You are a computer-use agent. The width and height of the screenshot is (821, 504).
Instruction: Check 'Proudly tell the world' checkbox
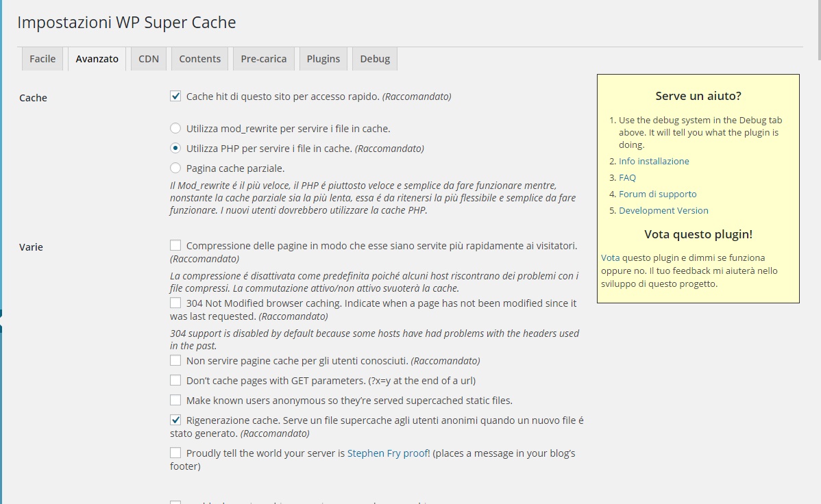(x=175, y=452)
